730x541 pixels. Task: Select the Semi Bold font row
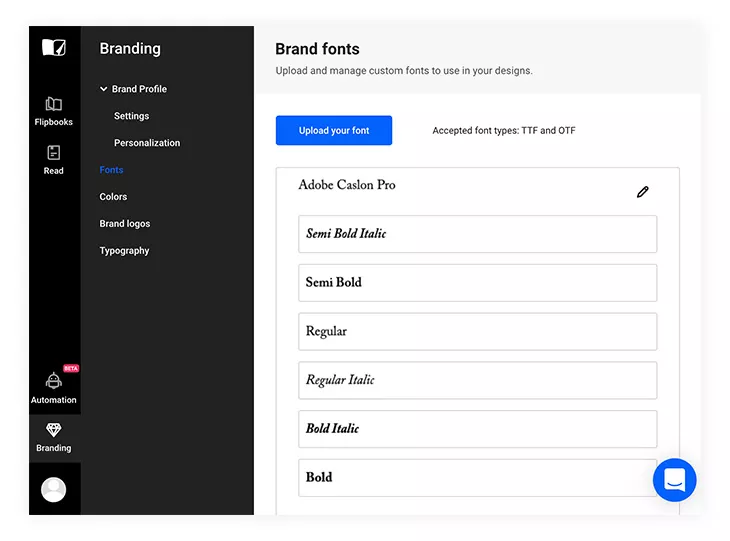478,283
